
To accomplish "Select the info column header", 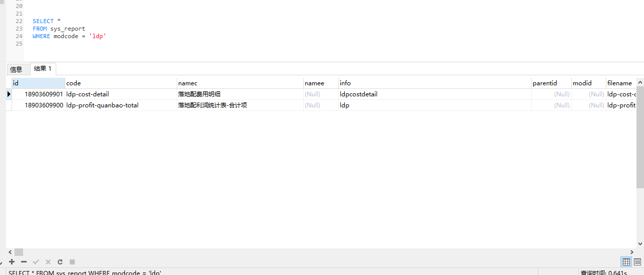I will (435, 83).
